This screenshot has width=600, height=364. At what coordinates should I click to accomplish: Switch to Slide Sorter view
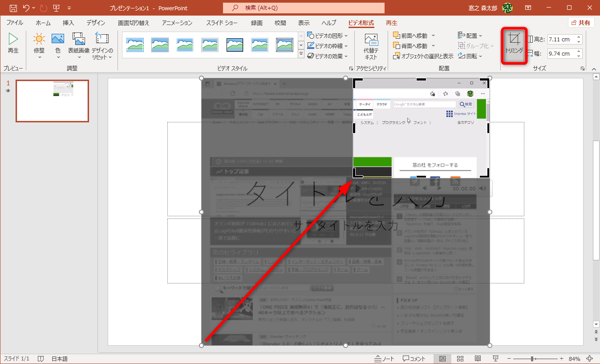point(460,359)
